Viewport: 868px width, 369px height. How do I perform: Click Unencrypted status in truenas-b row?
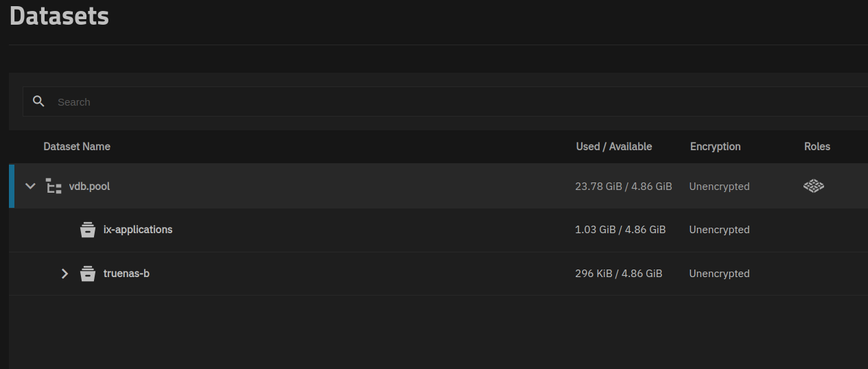pyautogui.click(x=719, y=274)
